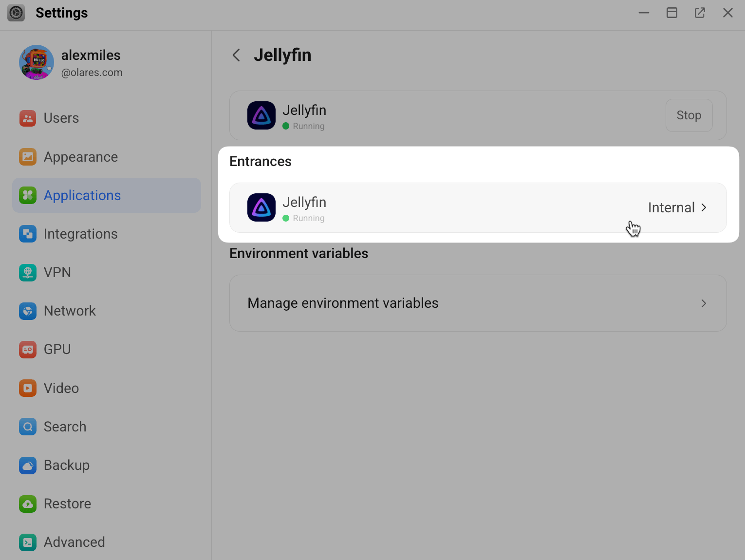Click the alexmiles username

91,55
